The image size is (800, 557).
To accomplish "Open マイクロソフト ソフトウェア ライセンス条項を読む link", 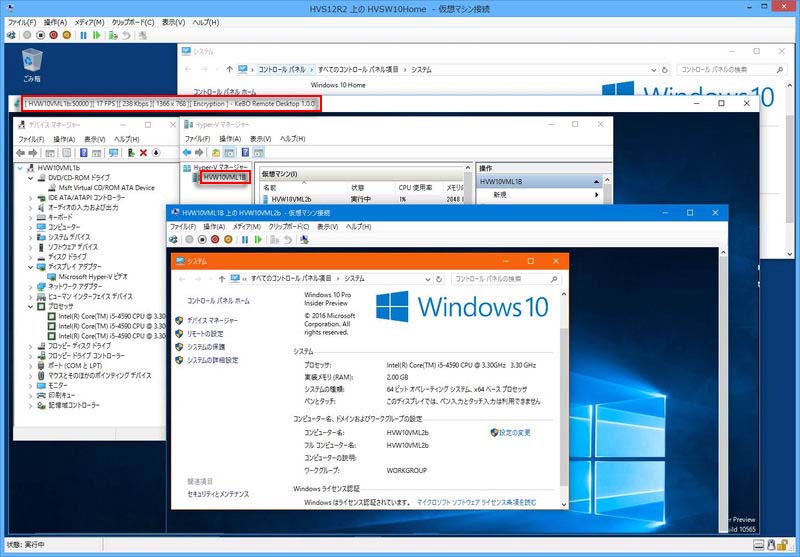I will pos(477,502).
